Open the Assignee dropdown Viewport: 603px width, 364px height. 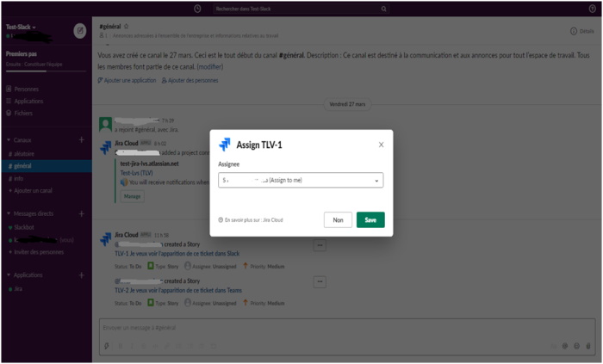click(301, 180)
